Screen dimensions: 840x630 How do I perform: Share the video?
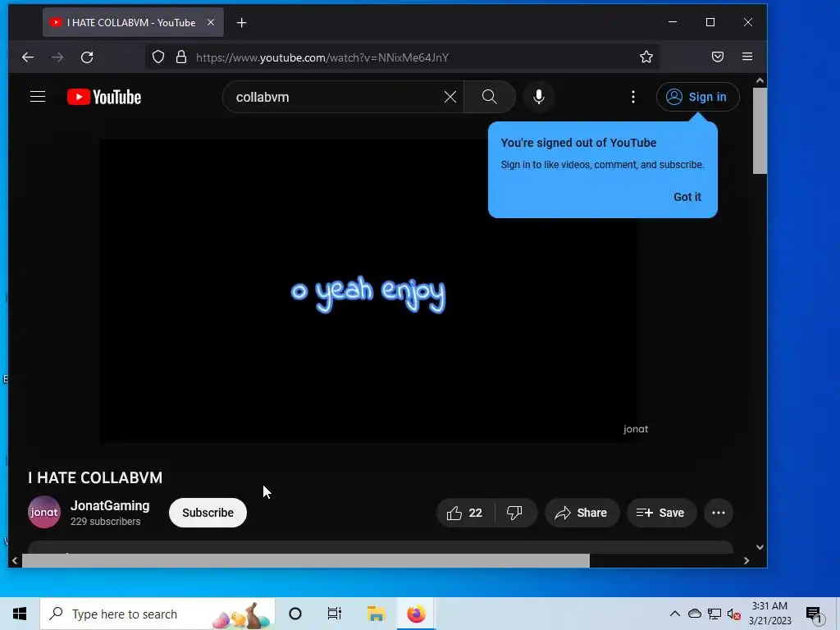[582, 514]
